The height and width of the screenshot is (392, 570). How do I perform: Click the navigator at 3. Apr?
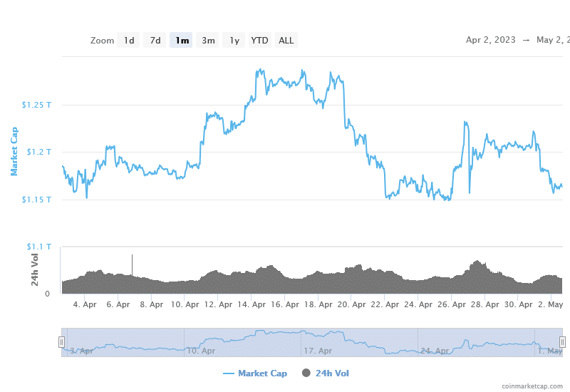click(81, 351)
